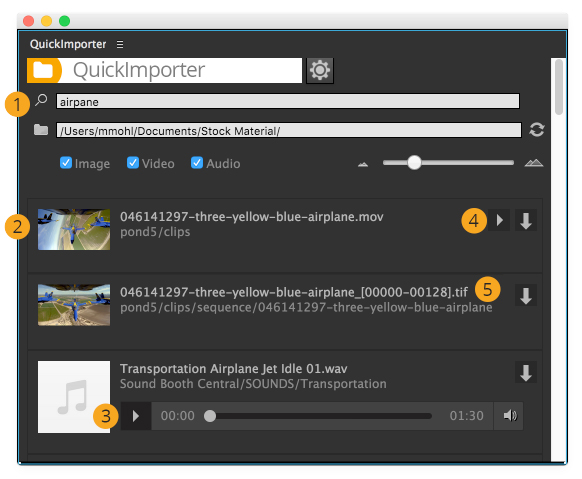Click the thumbnail size slider handle
Image resolution: width=582 pixels, height=479 pixels.
414,163
